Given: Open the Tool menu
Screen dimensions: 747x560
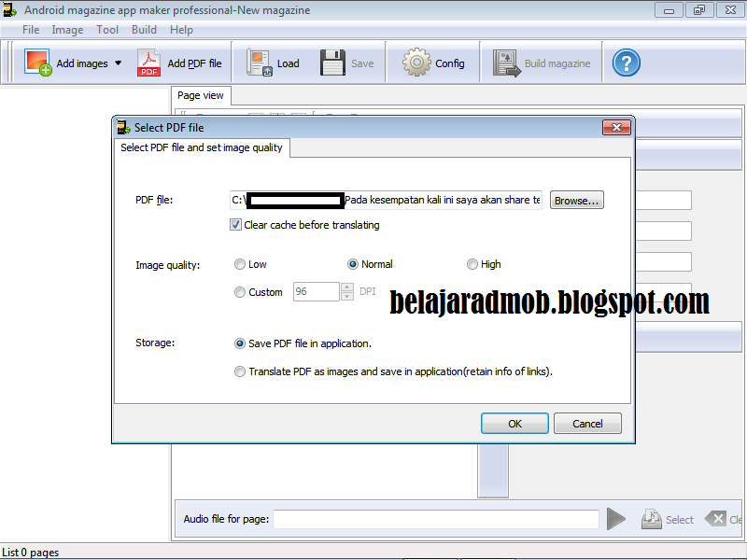Looking at the screenshot, I should [x=107, y=30].
